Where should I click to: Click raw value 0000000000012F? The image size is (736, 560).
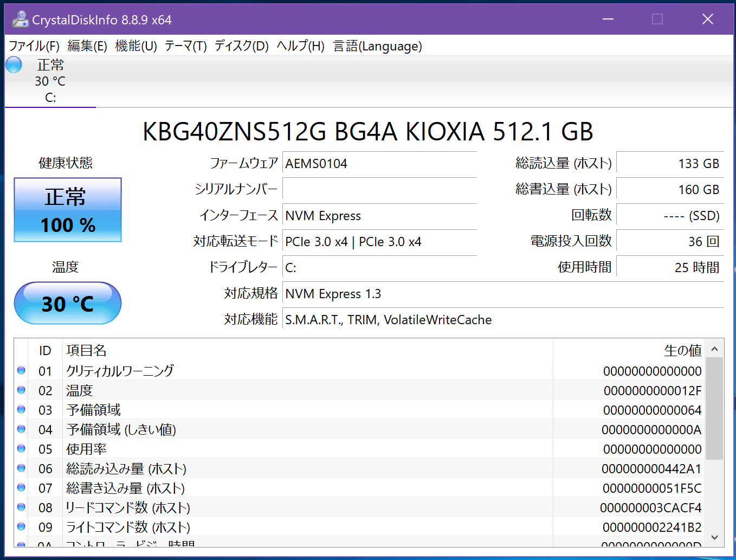click(x=653, y=391)
